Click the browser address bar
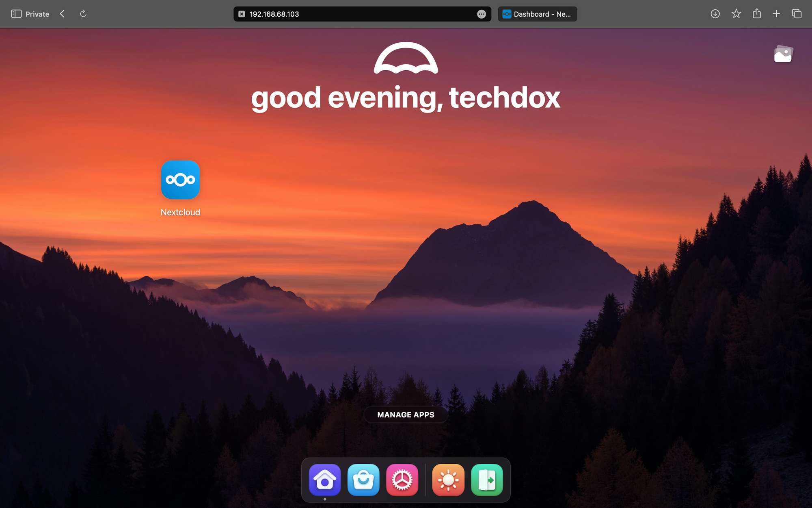The width and height of the screenshot is (812, 508). (362, 13)
